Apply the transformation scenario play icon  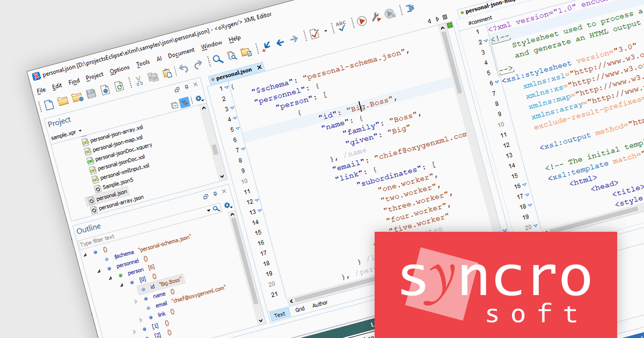tap(362, 20)
